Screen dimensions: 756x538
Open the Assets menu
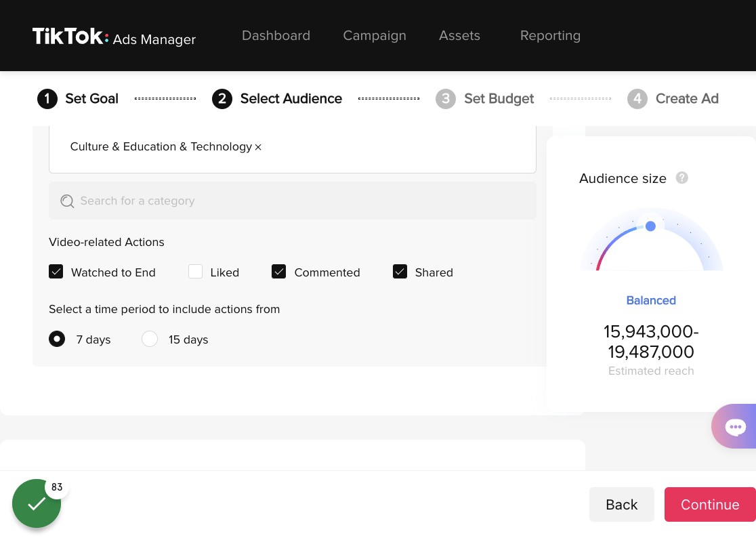[459, 36]
